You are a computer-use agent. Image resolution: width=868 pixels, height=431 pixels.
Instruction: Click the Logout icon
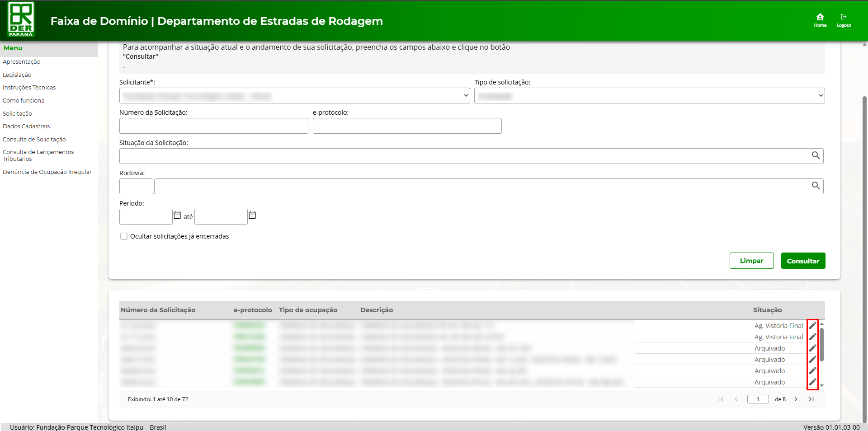[x=844, y=20]
